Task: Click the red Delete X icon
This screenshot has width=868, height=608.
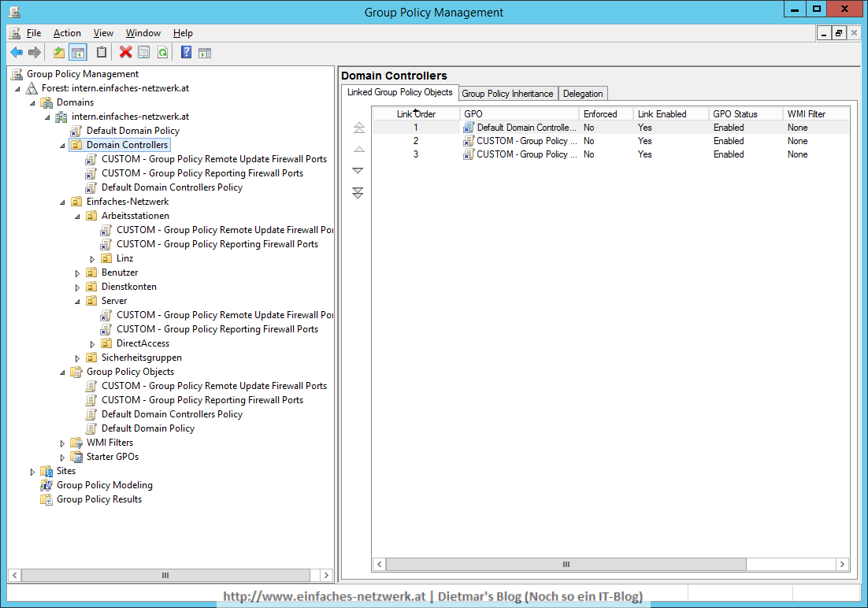Action: [126, 53]
